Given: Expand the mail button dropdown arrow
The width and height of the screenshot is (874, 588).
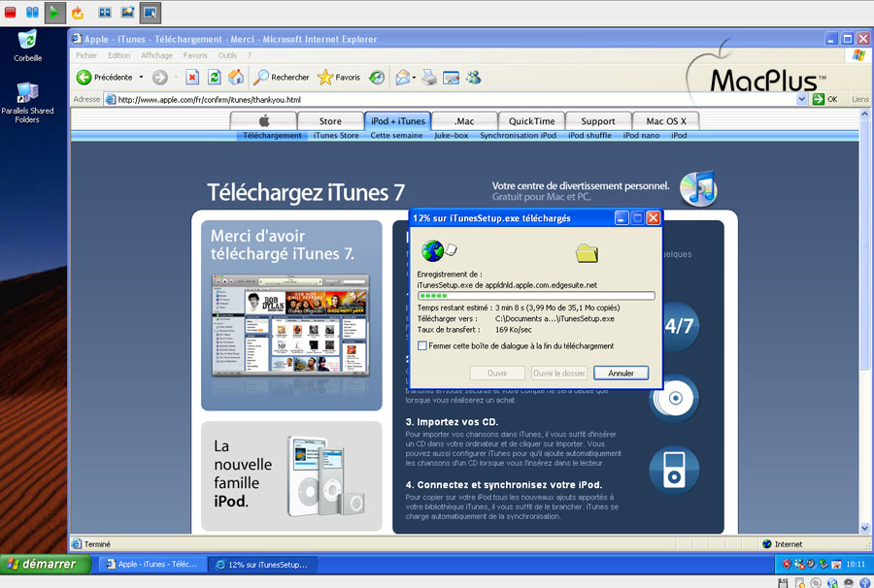Looking at the screenshot, I should click(414, 78).
